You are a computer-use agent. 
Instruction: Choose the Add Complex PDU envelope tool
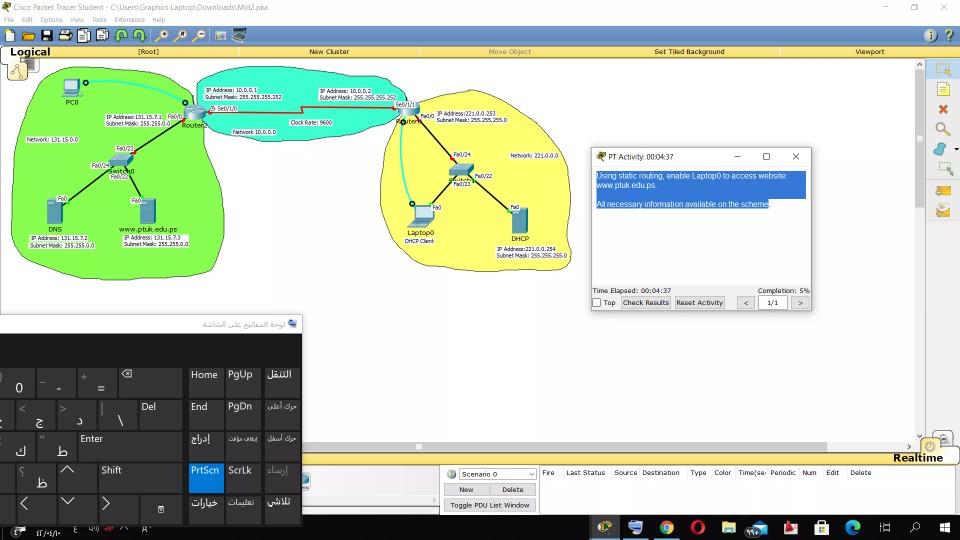click(x=943, y=211)
